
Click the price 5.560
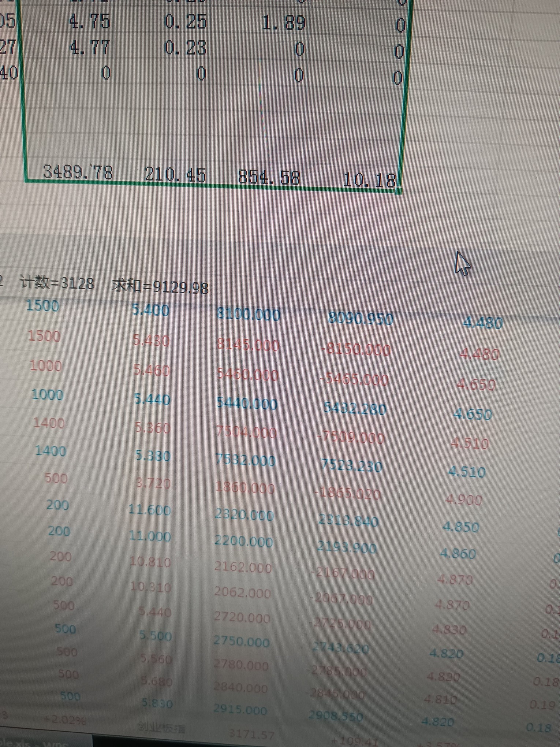point(156,659)
